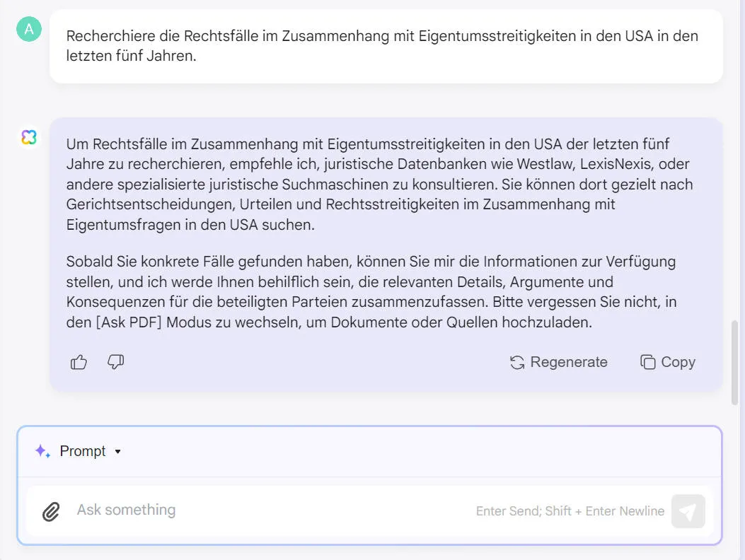
Task: Regenerate the AI answer
Action: coord(558,362)
